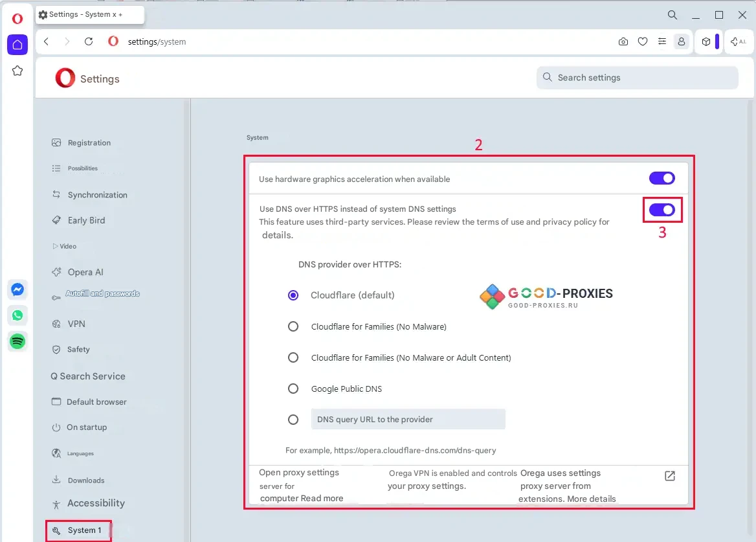Open Opera main menu logo icon

click(17, 19)
